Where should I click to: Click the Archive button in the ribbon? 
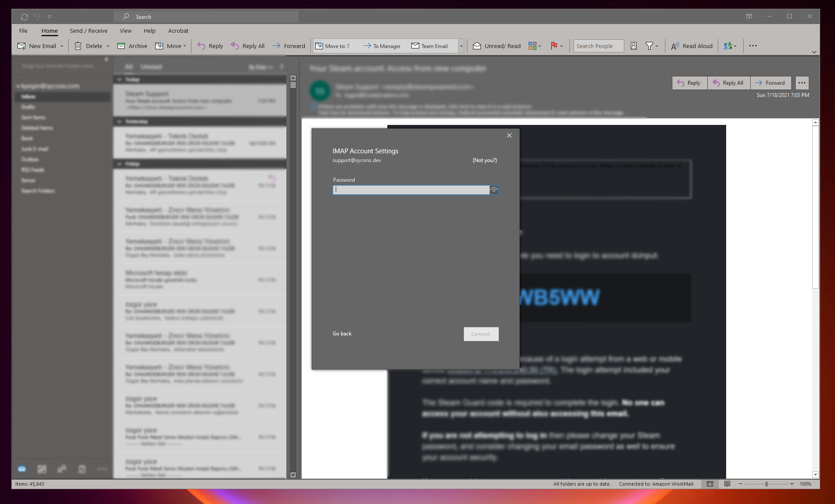pos(132,46)
